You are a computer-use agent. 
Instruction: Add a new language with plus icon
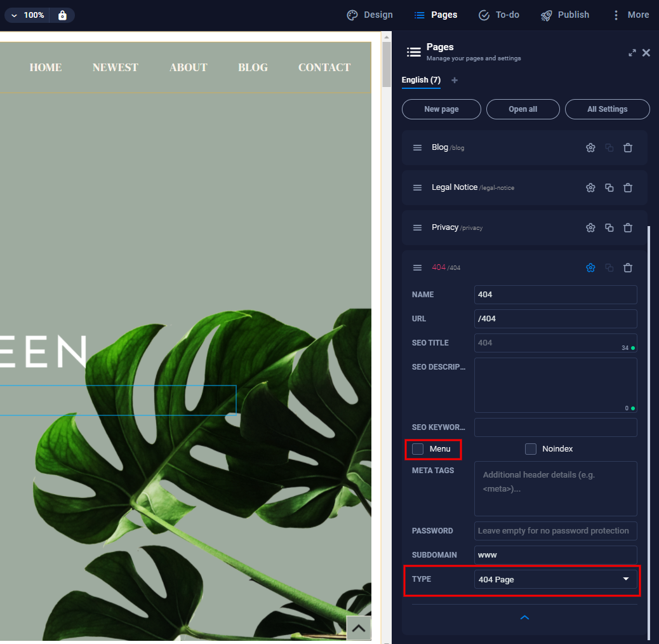(454, 80)
